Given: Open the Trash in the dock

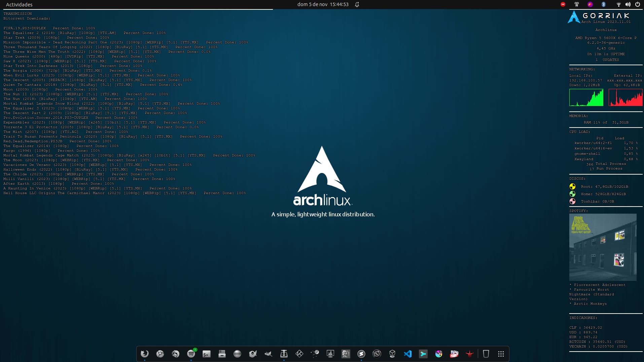Looking at the screenshot, I should coord(486,354).
